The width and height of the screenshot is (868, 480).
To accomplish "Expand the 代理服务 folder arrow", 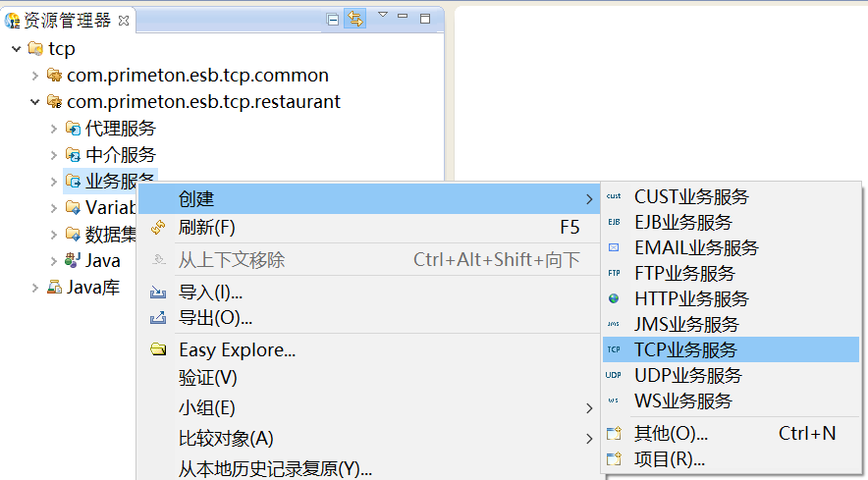I will pos(54,129).
